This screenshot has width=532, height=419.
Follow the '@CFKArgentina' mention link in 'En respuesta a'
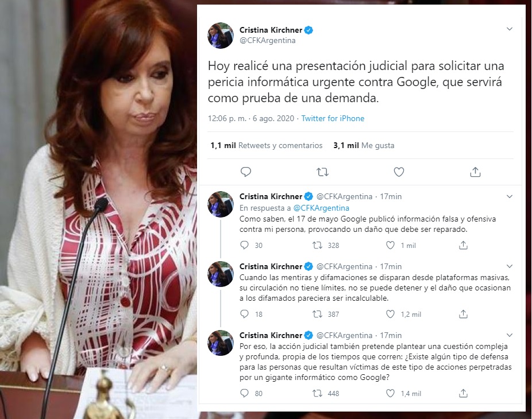[321, 208]
